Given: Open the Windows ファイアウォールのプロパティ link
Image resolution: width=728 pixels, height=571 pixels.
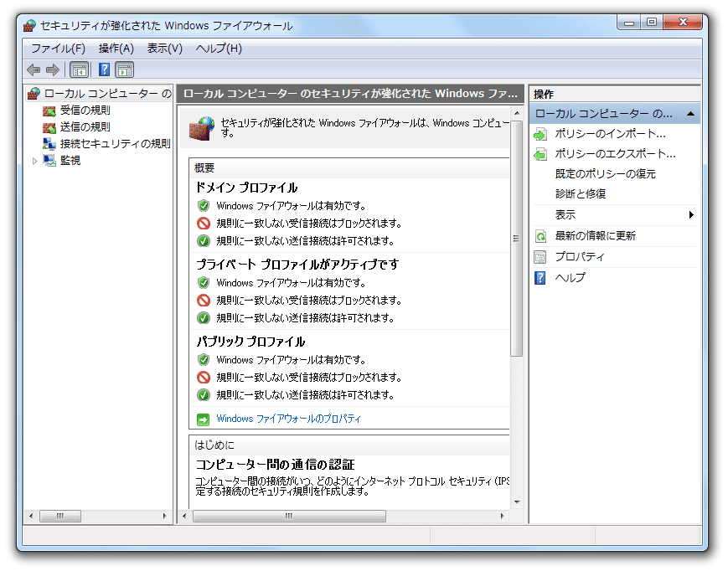Looking at the screenshot, I should click(x=288, y=419).
